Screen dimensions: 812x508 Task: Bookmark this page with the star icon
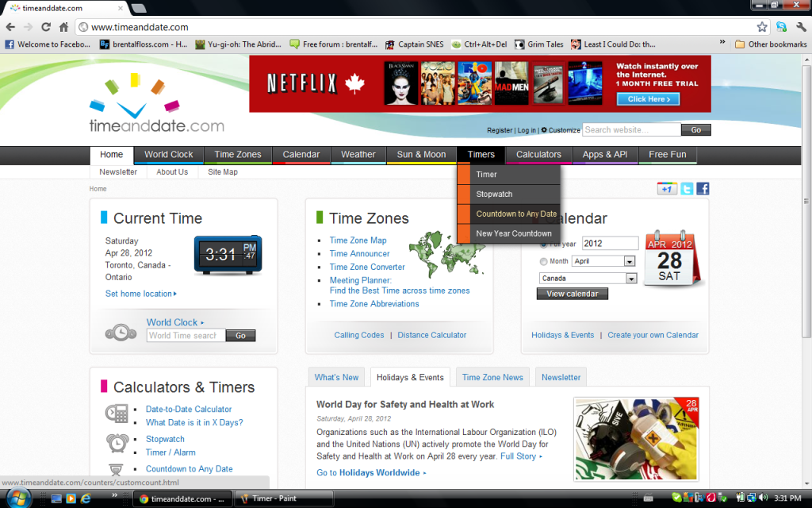(762, 27)
